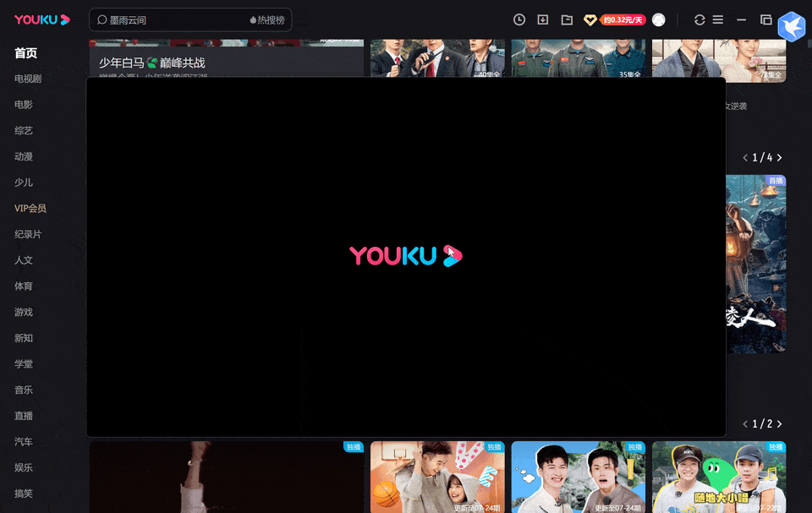Image resolution: width=812 pixels, height=513 pixels.
Task: Select 电视剧 in the sidebar
Action: pos(28,79)
